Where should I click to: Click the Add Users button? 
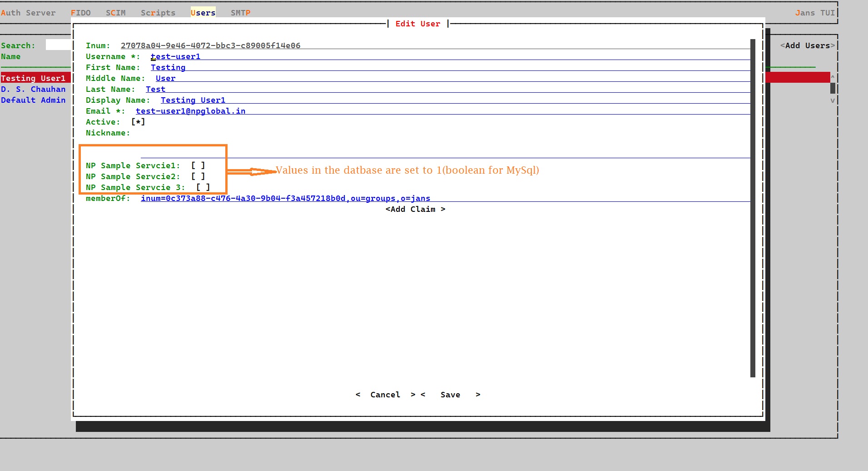tap(808, 45)
